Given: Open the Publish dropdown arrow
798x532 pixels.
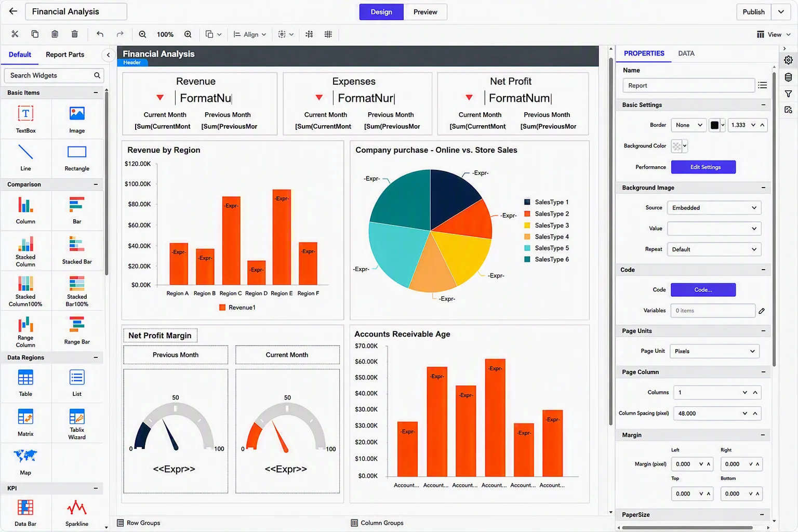Looking at the screenshot, I should coord(781,11).
